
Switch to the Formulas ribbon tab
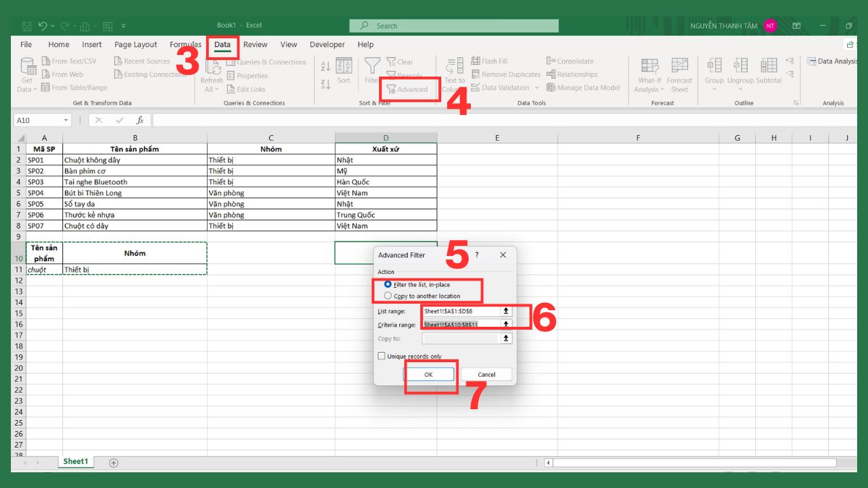[185, 44]
